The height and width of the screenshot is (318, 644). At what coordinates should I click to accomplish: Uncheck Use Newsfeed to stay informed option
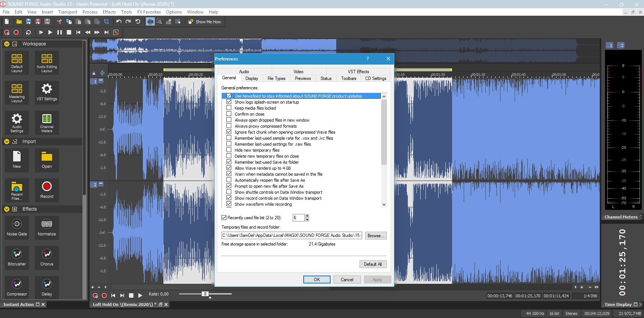click(229, 96)
